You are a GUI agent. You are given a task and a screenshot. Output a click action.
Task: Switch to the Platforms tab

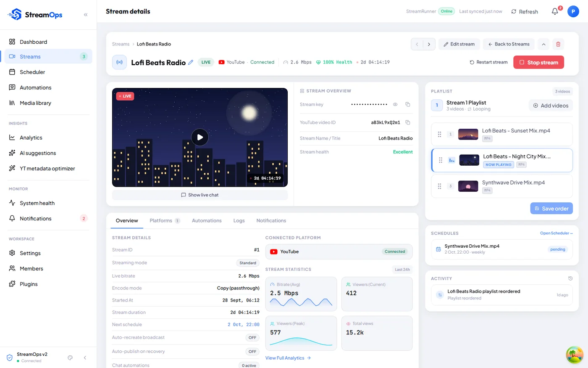(165, 220)
